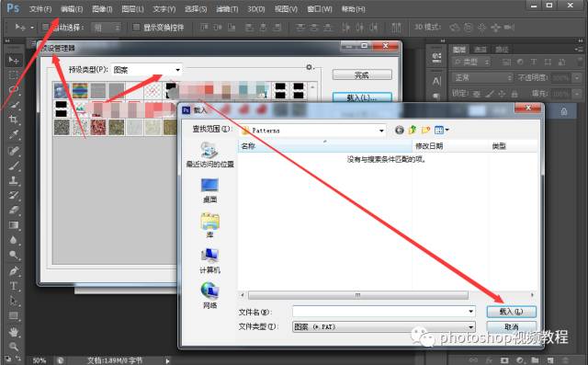Open 计算机 location in places bar
The height and width of the screenshot is (365, 588).
tap(209, 261)
